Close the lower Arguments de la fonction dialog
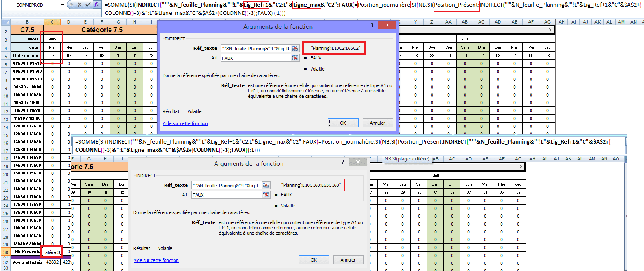This screenshot has height=271, width=644. (x=358, y=162)
